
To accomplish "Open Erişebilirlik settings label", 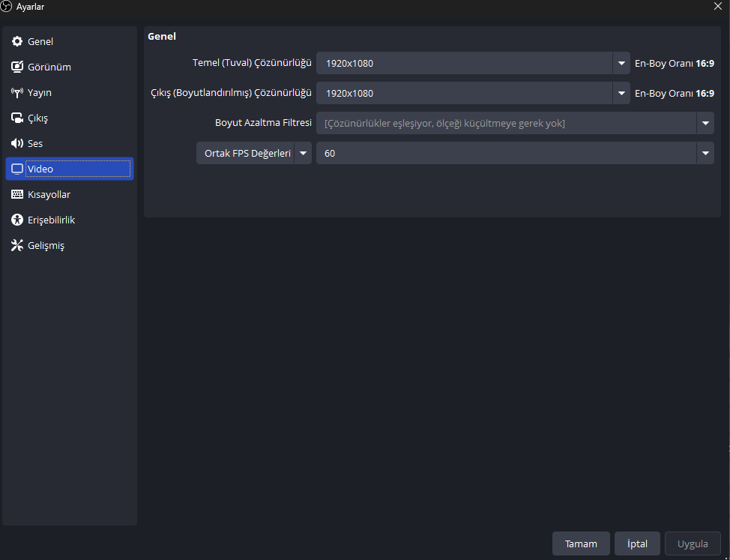I will tap(51, 220).
